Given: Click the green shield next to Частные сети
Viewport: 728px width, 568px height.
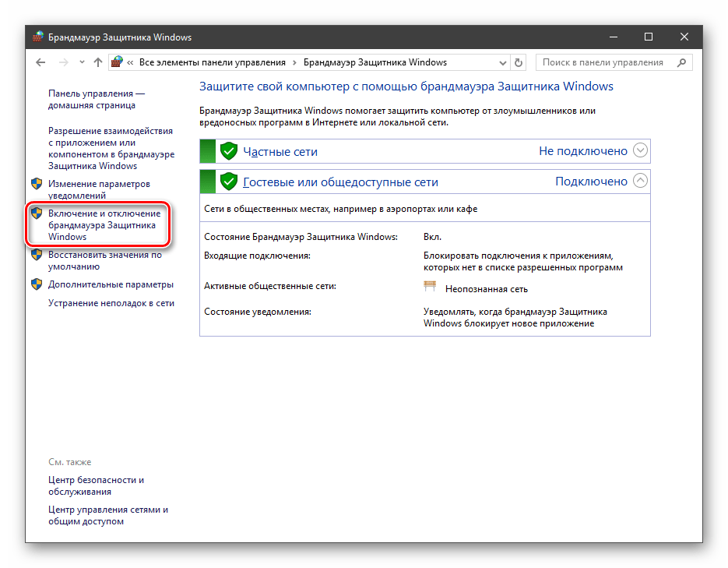Looking at the screenshot, I should [x=228, y=151].
